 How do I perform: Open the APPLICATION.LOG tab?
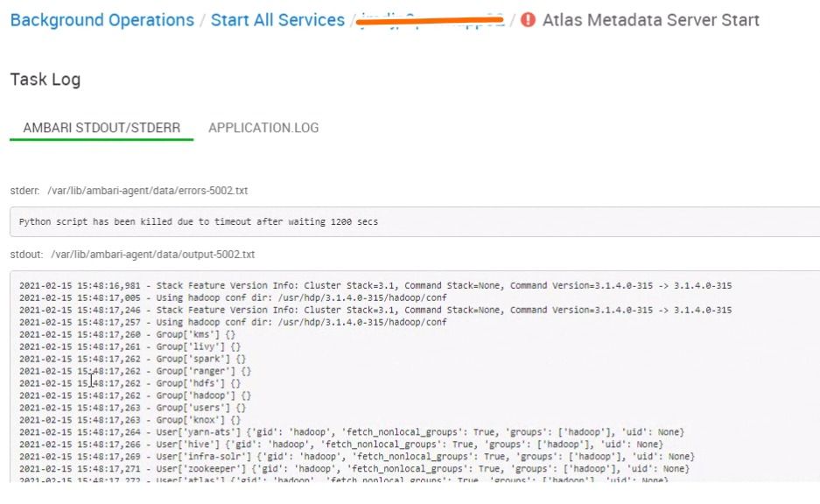(263, 128)
